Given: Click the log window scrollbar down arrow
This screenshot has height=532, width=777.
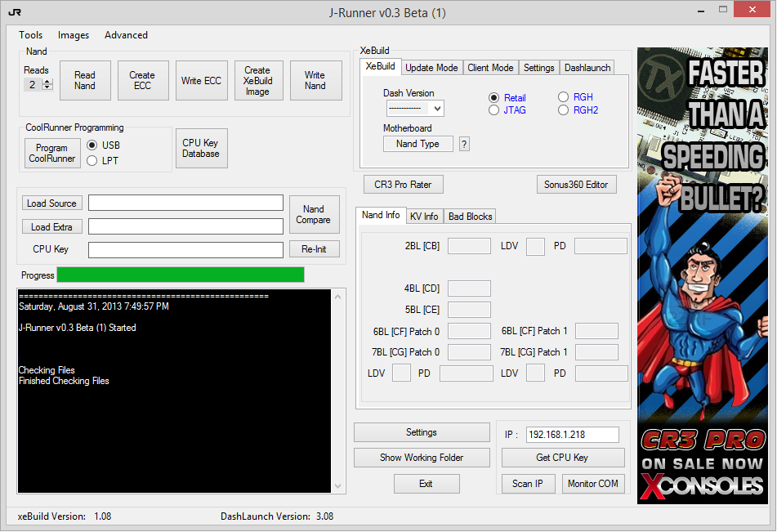Looking at the screenshot, I should 338,486.
